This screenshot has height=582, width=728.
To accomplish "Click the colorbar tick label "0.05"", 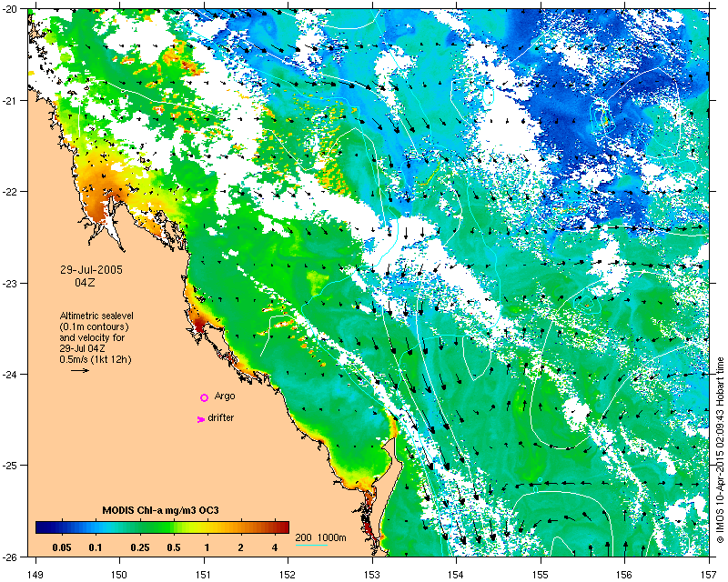I will tap(62, 547).
